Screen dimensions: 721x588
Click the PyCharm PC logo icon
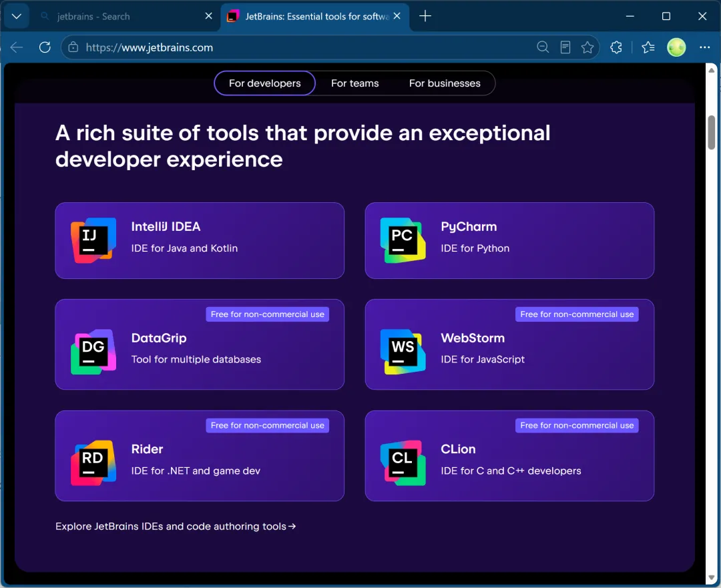click(x=403, y=240)
